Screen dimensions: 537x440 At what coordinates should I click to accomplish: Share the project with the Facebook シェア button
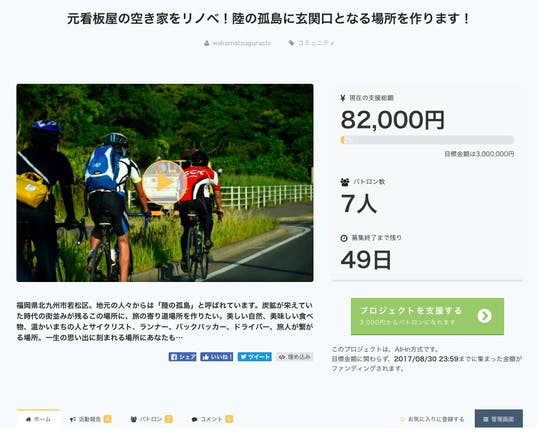click(183, 357)
